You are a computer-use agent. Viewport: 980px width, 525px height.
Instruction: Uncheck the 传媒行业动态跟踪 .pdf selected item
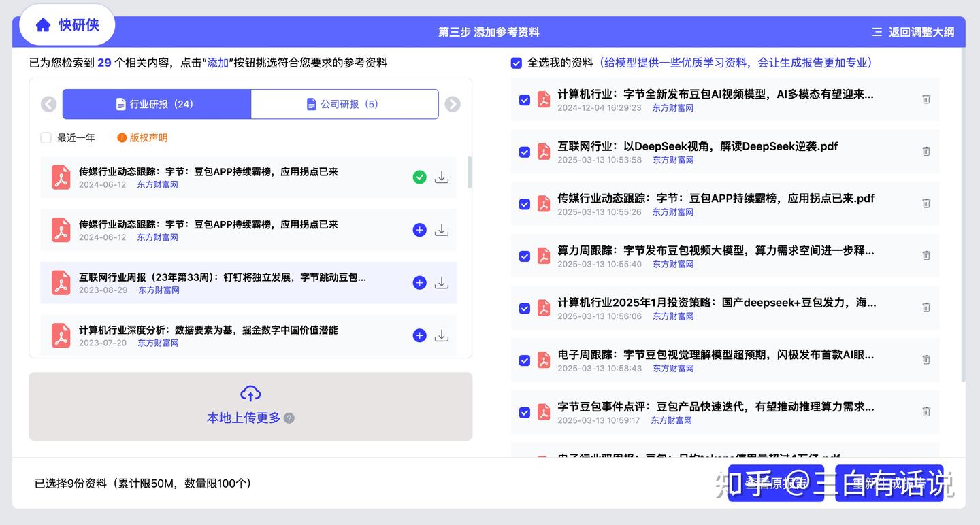[x=525, y=204]
